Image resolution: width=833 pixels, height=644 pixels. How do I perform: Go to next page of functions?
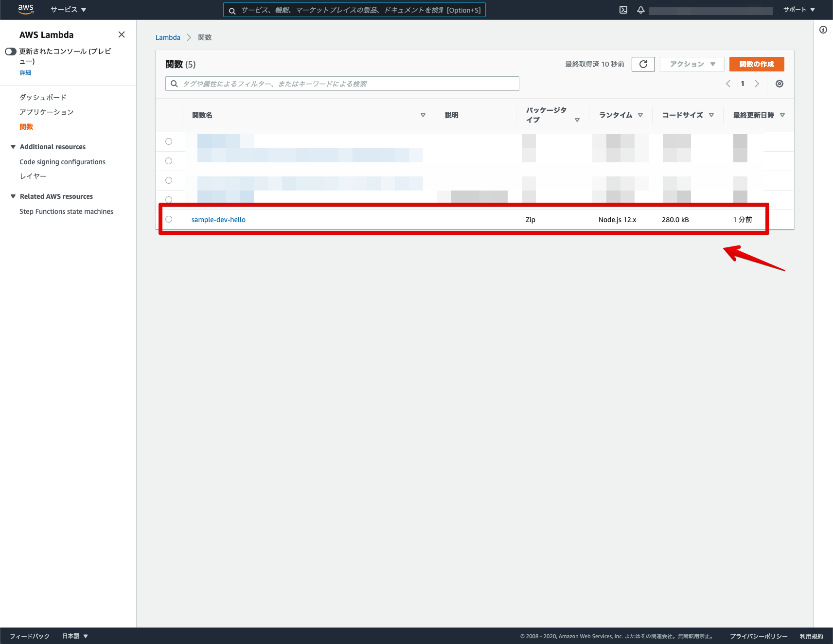pyautogui.click(x=757, y=84)
